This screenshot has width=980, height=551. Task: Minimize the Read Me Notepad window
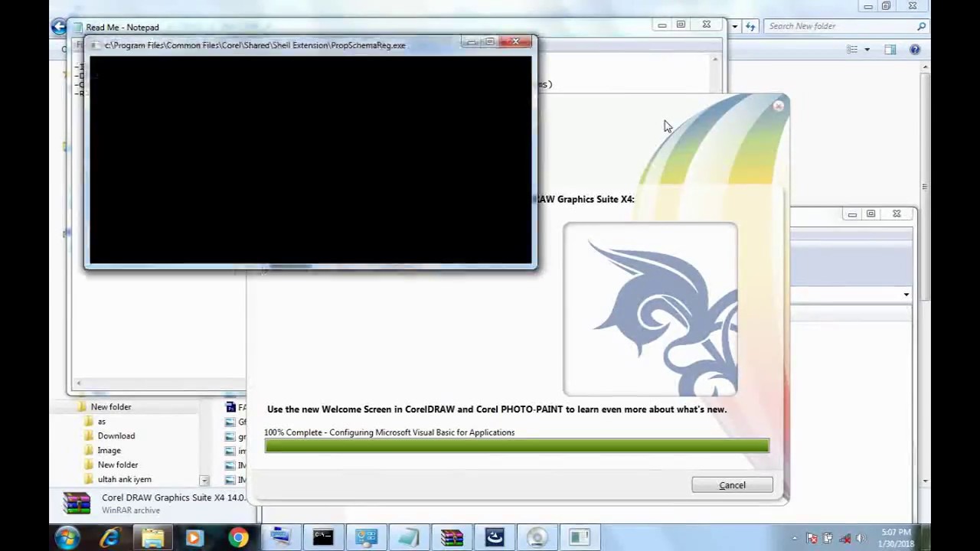pyautogui.click(x=662, y=25)
